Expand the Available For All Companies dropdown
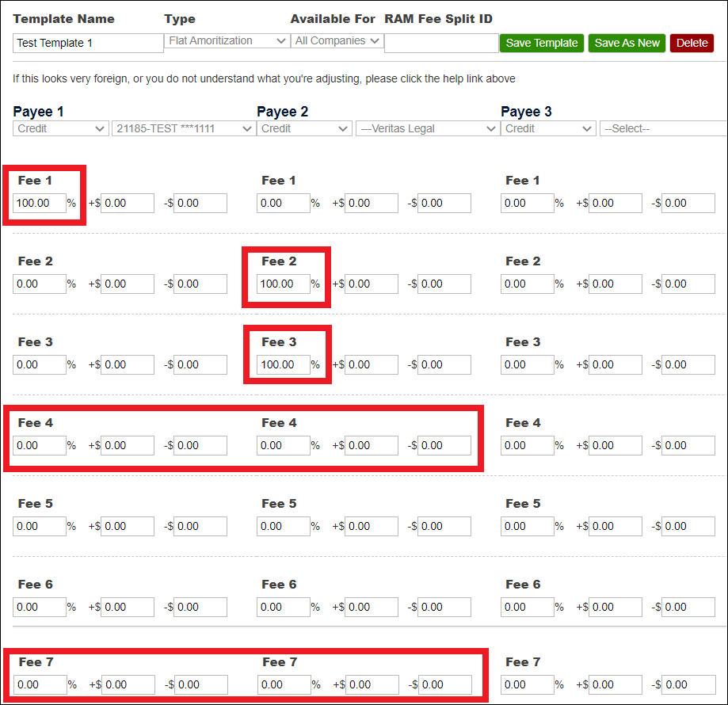 click(337, 41)
